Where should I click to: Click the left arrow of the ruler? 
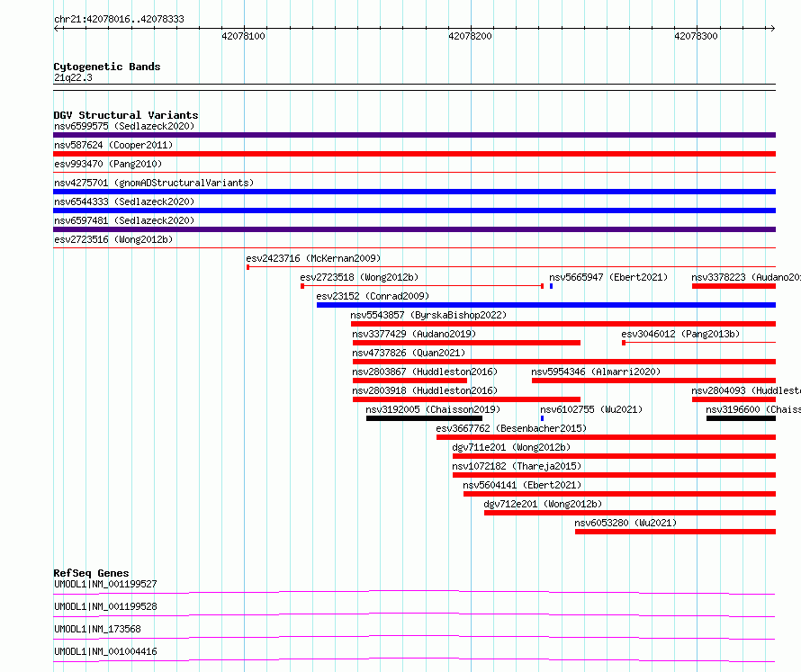tap(57, 28)
